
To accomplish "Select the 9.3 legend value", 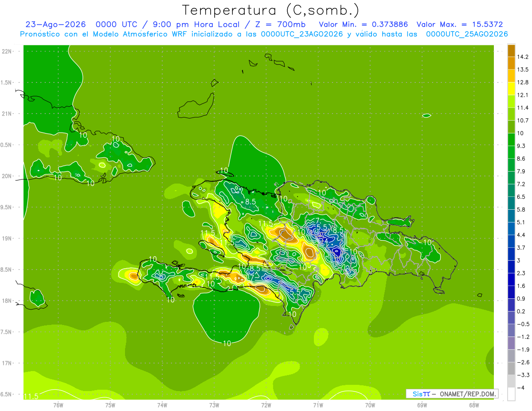I will tap(521, 146).
